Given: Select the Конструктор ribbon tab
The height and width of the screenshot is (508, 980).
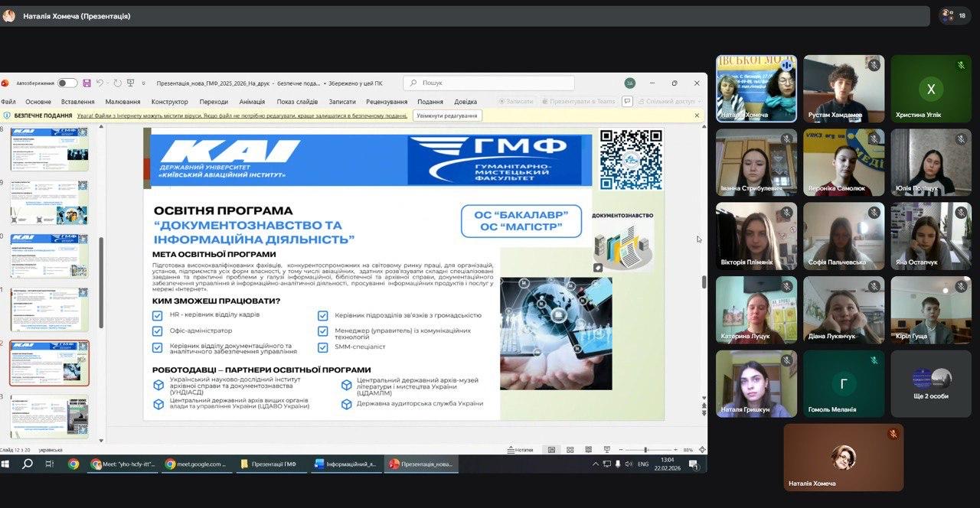Looking at the screenshot, I should coord(169,102).
